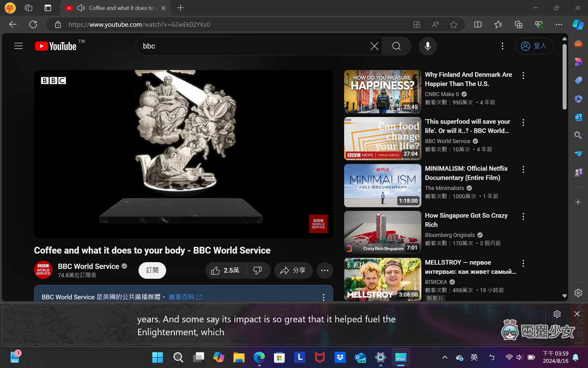Open menu for the Singapore video
588x368 pixels.
(x=523, y=216)
